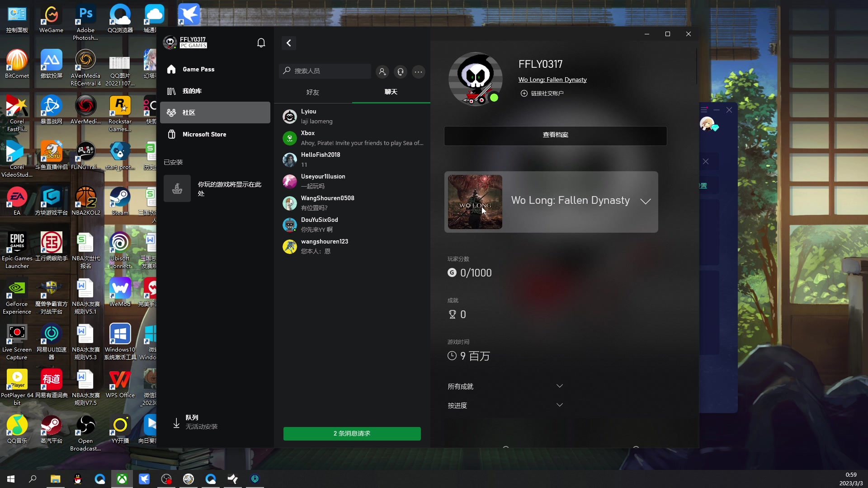
Task: Click the 搜索人员 search field
Action: 325,71
